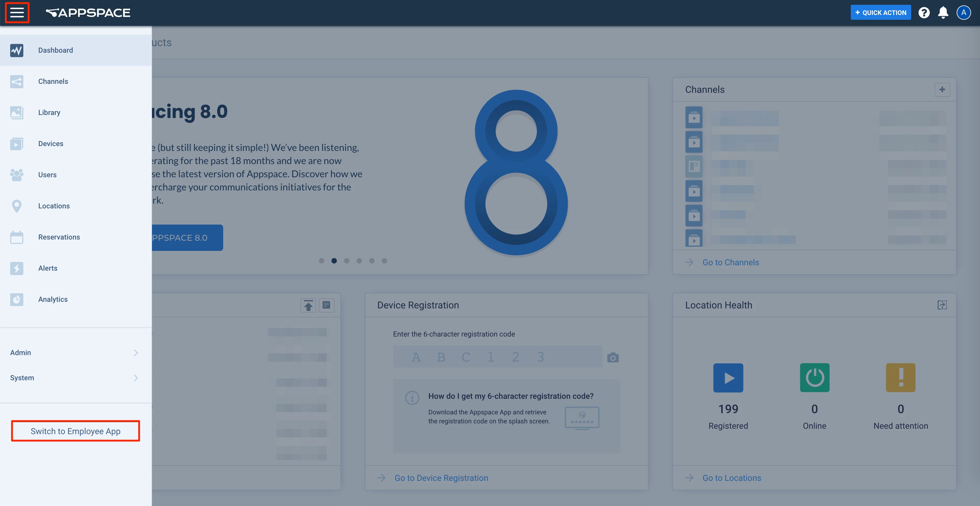Click the Location Health select-location icon

[942, 305]
